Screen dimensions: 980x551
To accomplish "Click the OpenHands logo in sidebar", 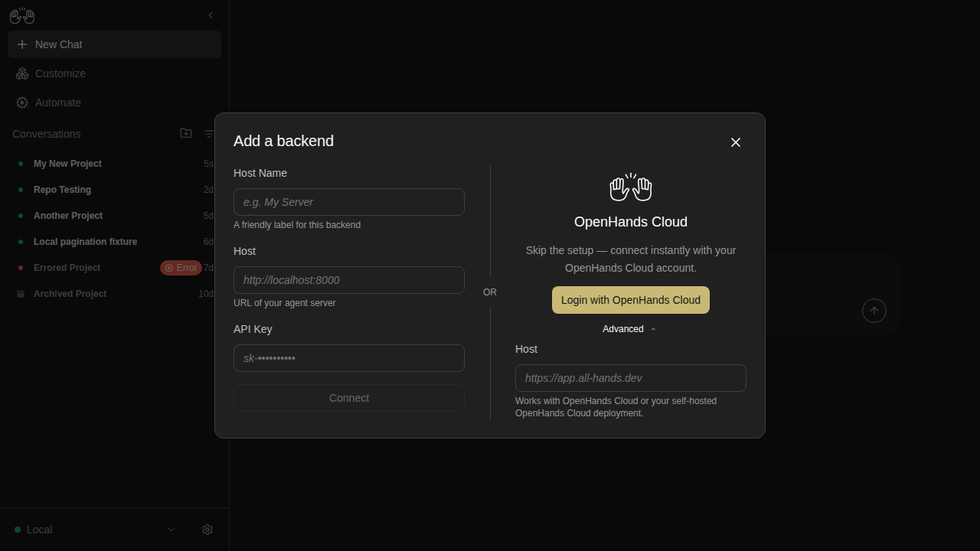I will click(x=22, y=15).
